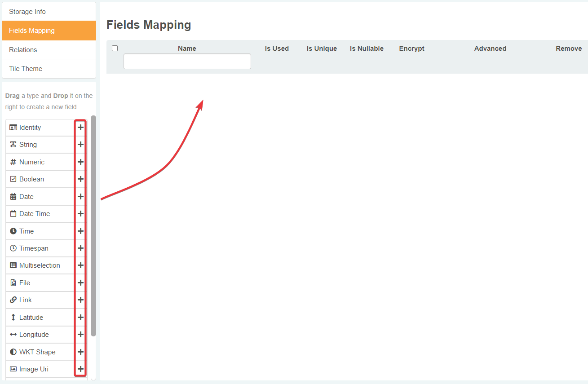Switch to the Relations tab
The height and width of the screenshot is (384, 588).
[49, 50]
